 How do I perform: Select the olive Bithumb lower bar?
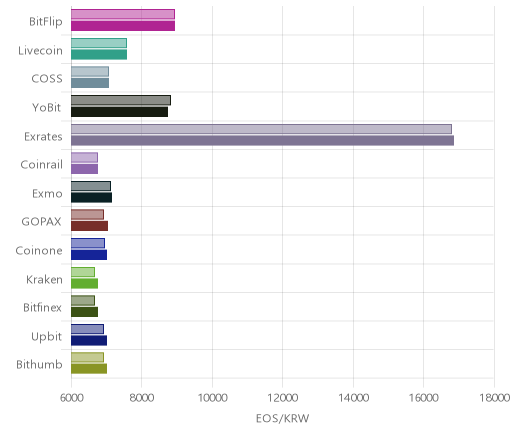click(89, 369)
